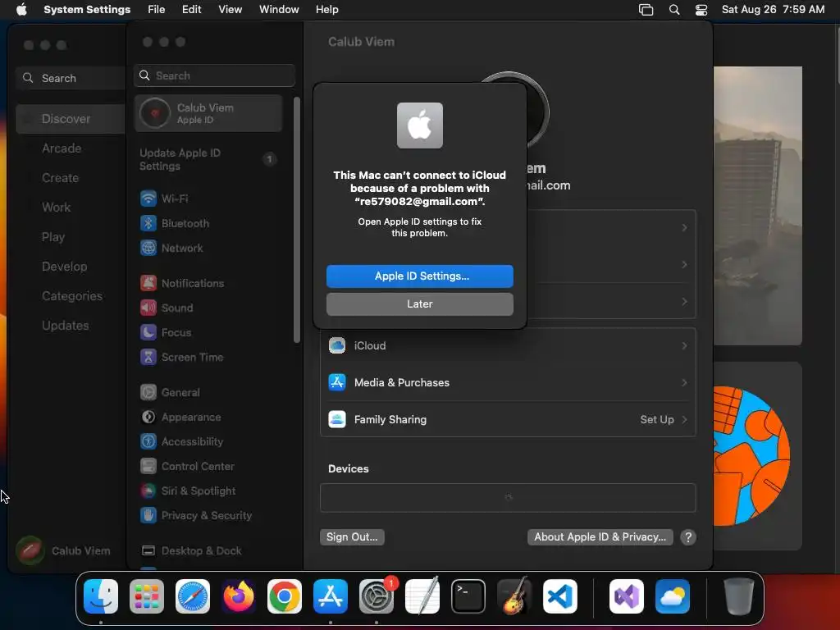Open Accessibility settings icon
Screen dimensions: 840x630
coord(148,441)
